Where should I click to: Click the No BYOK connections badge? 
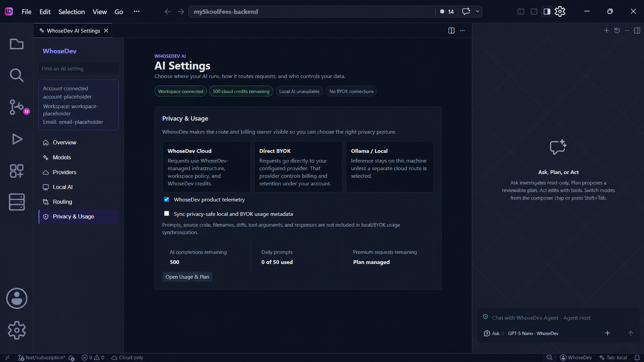pyautogui.click(x=351, y=91)
